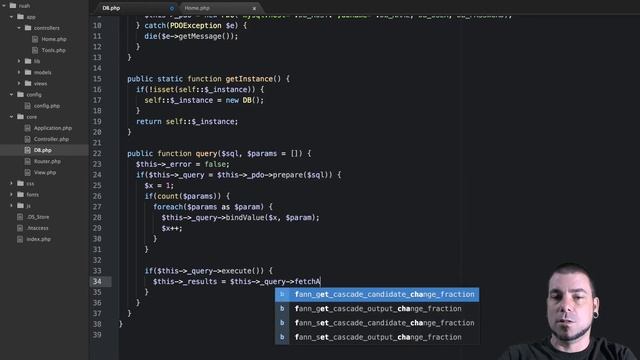Click the Router.php file icon
The width and height of the screenshot is (640, 360).
[27, 162]
